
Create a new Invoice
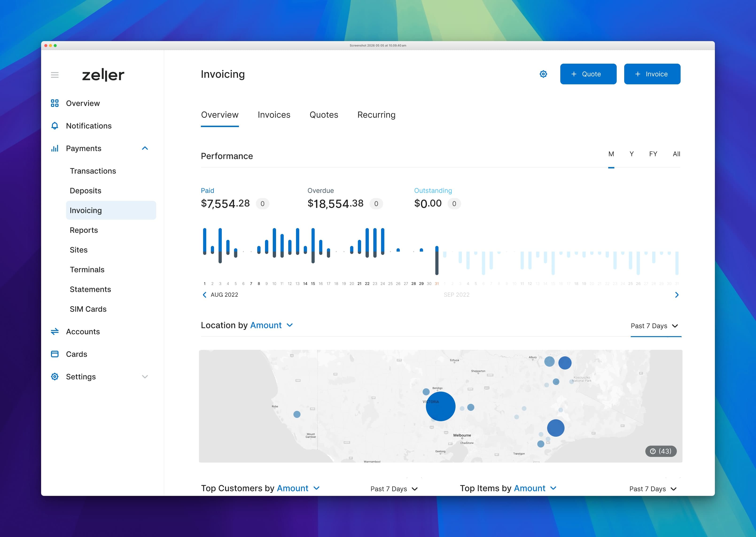pos(652,74)
